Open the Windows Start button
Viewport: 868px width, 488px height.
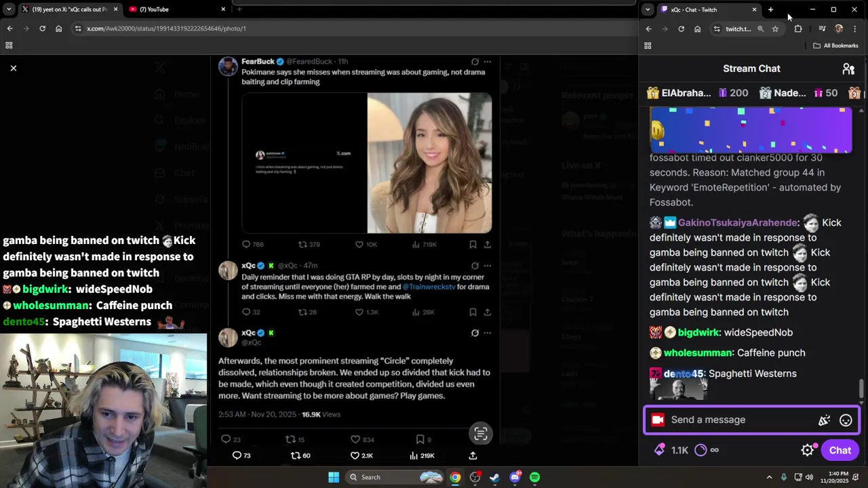(334, 477)
